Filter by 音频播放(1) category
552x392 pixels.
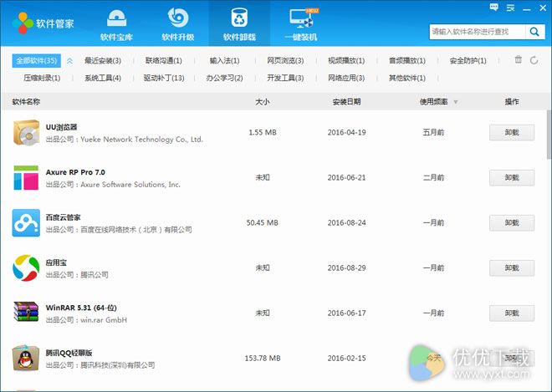click(407, 61)
